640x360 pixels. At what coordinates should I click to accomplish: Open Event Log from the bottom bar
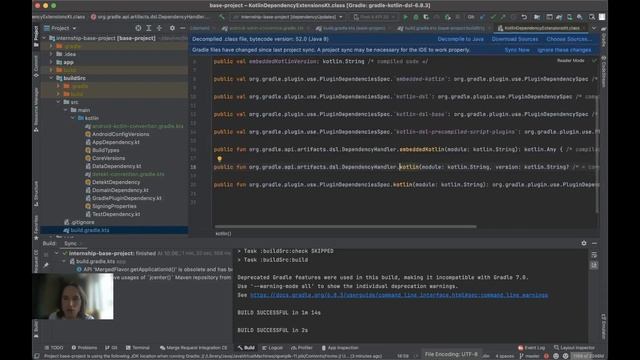(x=531, y=348)
